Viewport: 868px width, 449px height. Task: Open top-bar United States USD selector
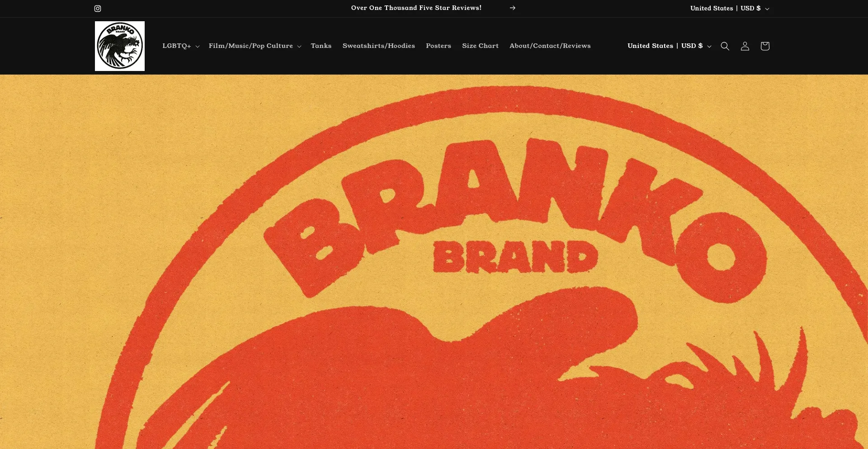pos(730,8)
